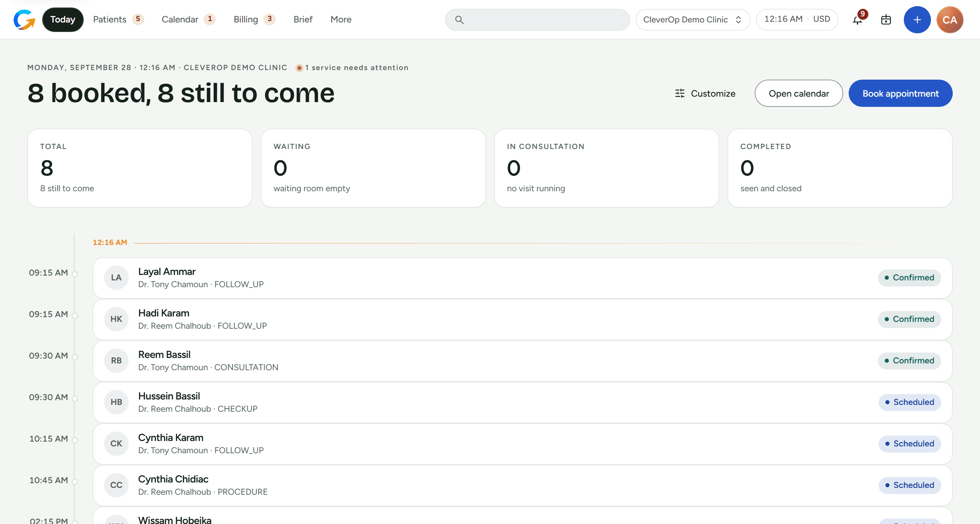Viewport: 980px width, 524px height.
Task: Go to the Billing tab
Action: pos(254,19)
